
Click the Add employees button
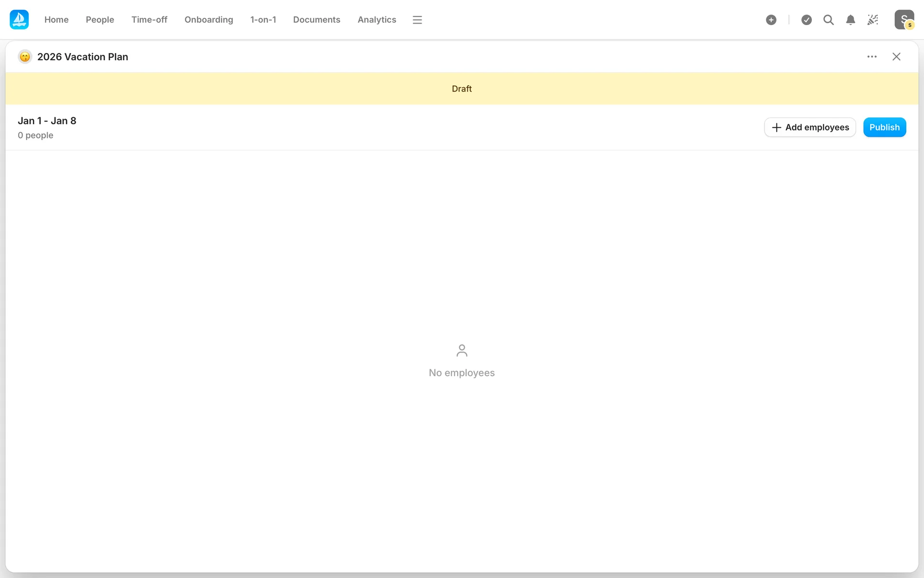click(x=810, y=127)
